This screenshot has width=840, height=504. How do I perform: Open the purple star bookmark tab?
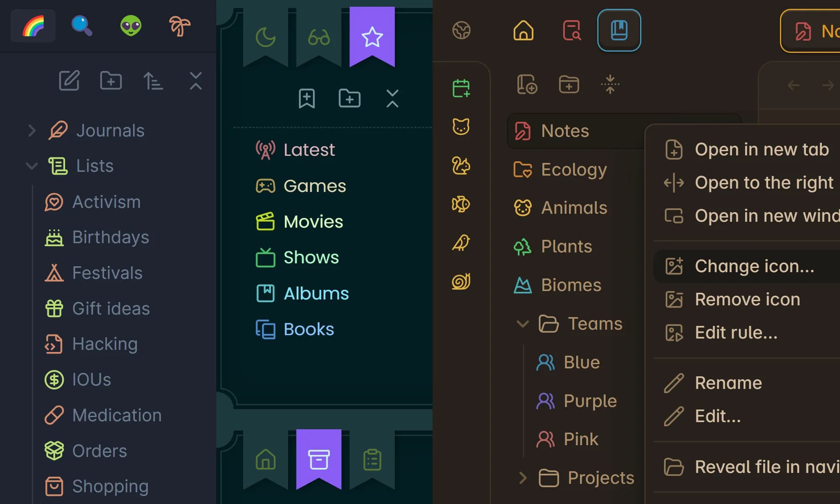pyautogui.click(x=372, y=37)
